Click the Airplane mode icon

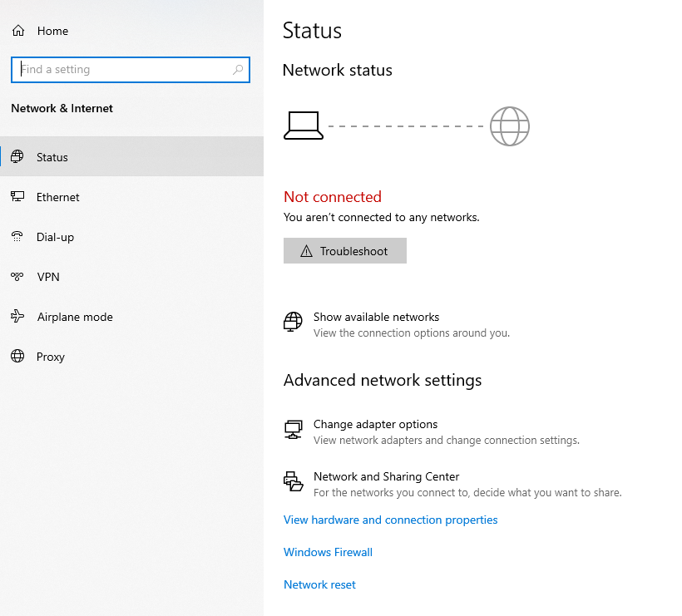tap(17, 317)
